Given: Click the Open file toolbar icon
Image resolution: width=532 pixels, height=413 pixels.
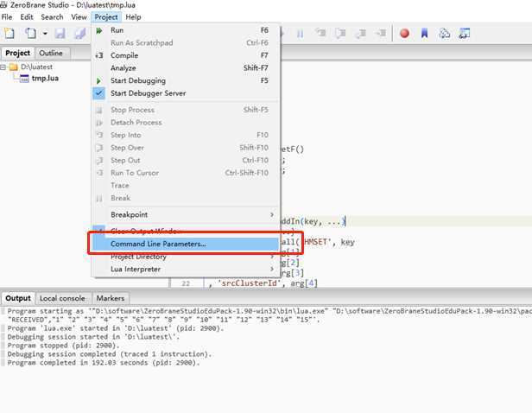Looking at the screenshot, I should (x=30, y=33).
